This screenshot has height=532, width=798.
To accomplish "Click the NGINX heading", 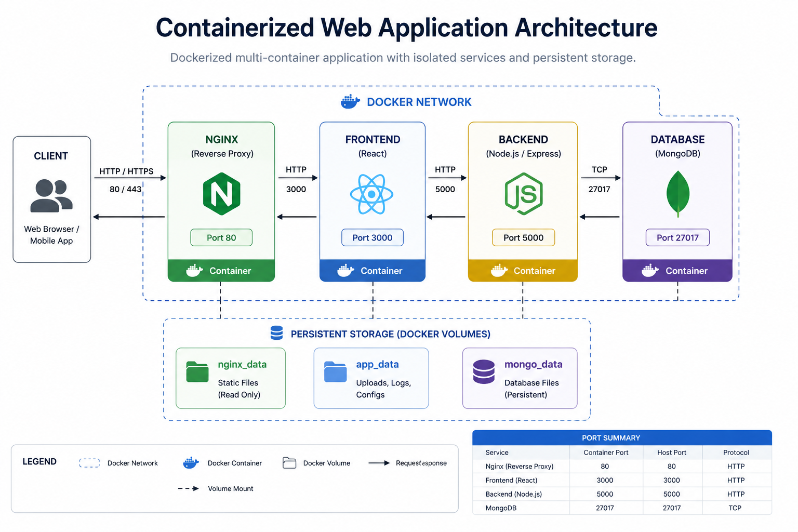I will pos(222,139).
